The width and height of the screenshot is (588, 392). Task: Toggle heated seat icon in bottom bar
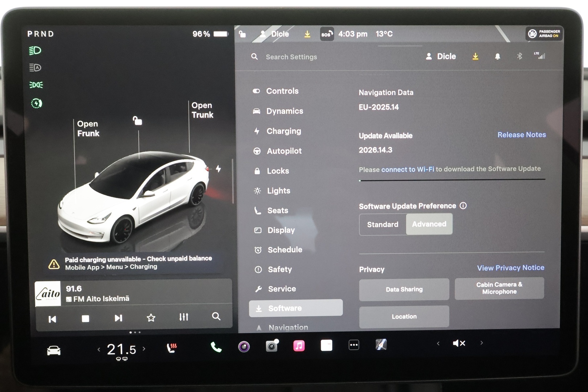point(172,348)
